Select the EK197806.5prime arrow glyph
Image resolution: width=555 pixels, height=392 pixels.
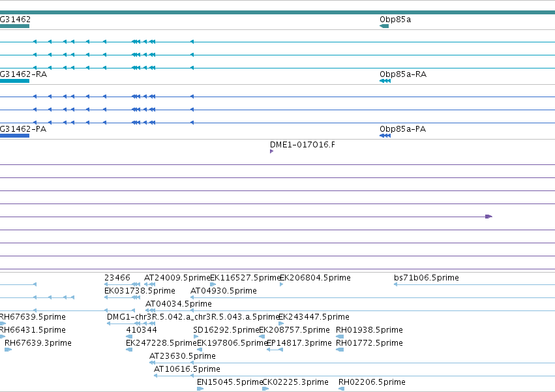pos(200,350)
